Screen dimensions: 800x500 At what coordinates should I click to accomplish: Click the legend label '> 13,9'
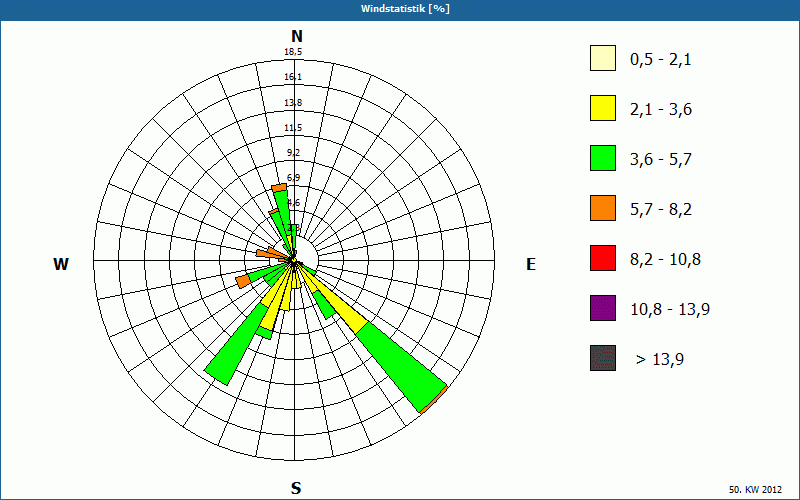tap(660, 360)
